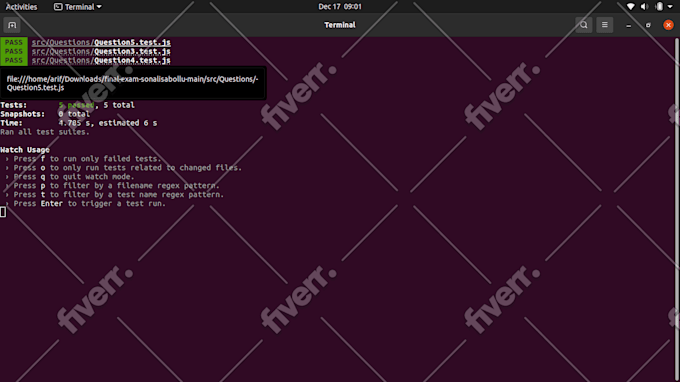Click the PASS badge next to Question3.test.js
The height and width of the screenshot is (382, 680).
point(14,51)
